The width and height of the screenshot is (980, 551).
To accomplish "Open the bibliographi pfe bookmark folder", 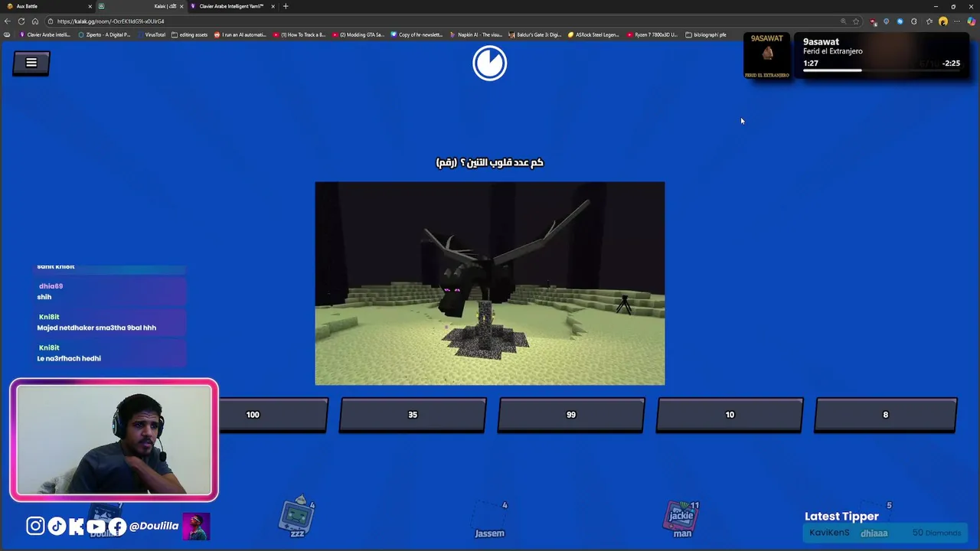I will tap(706, 34).
